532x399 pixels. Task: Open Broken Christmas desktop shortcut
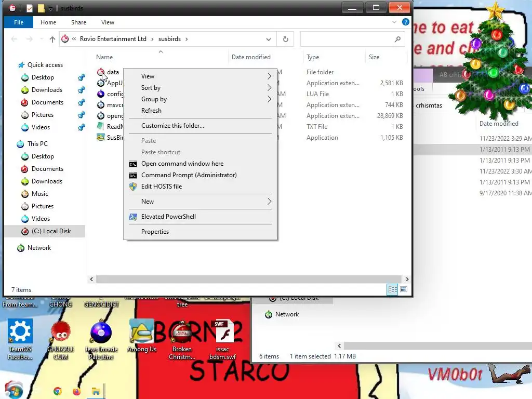pos(182,339)
